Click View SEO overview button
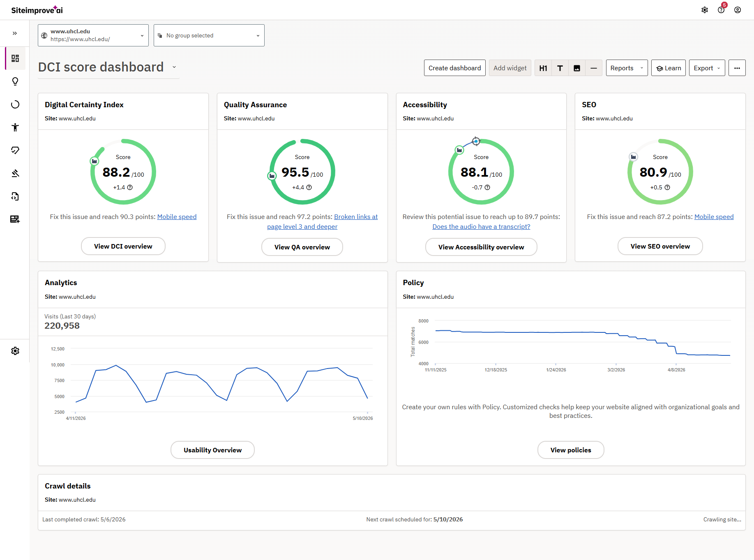 pyautogui.click(x=660, y=246)
